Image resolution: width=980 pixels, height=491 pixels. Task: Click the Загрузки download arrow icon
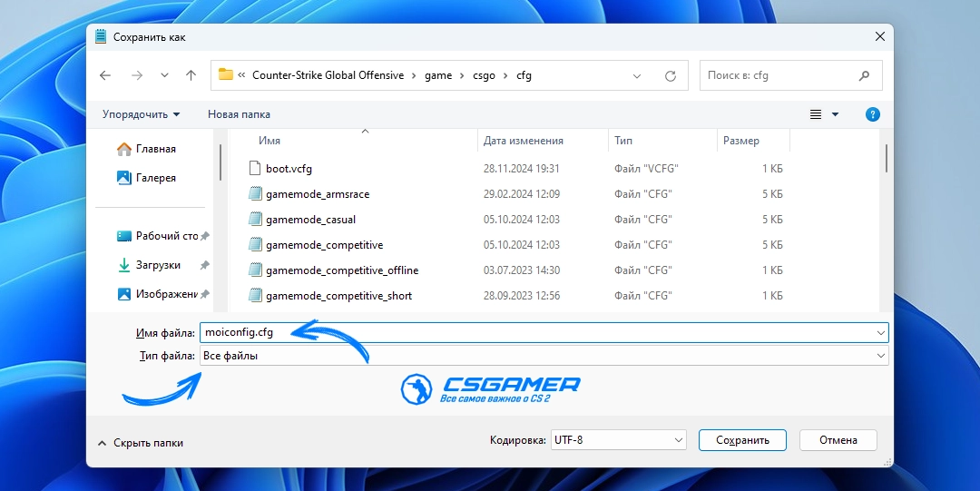(x=124, y=265)
